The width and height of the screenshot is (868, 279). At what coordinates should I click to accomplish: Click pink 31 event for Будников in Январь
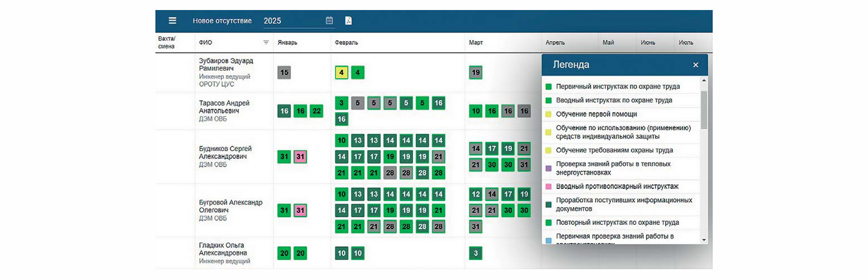[300, 157]
